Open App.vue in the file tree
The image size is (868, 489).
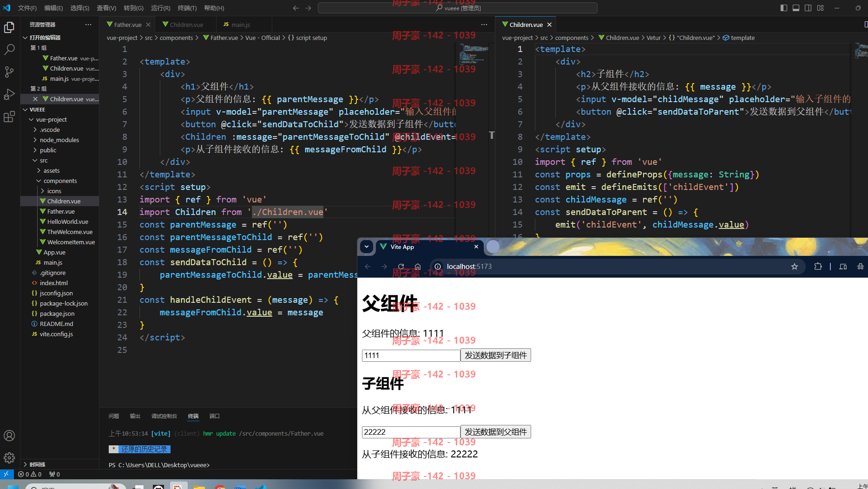click(59, 252)
